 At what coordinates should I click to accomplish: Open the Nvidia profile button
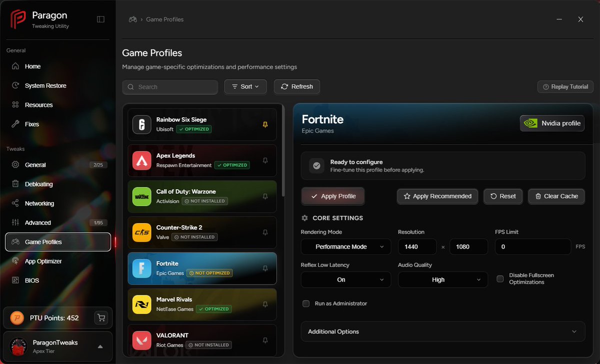pyautogui.click(x=552, y=123)
